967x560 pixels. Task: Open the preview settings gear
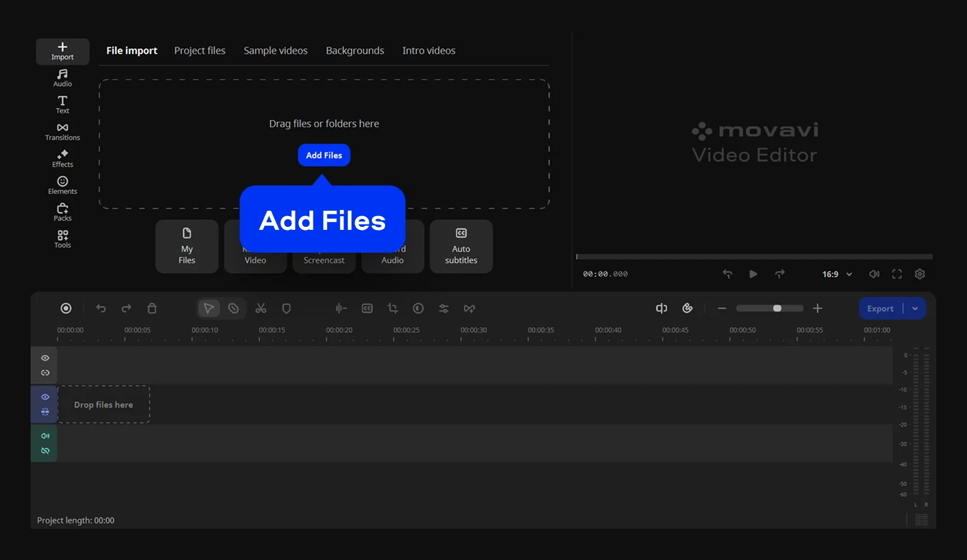920,274
